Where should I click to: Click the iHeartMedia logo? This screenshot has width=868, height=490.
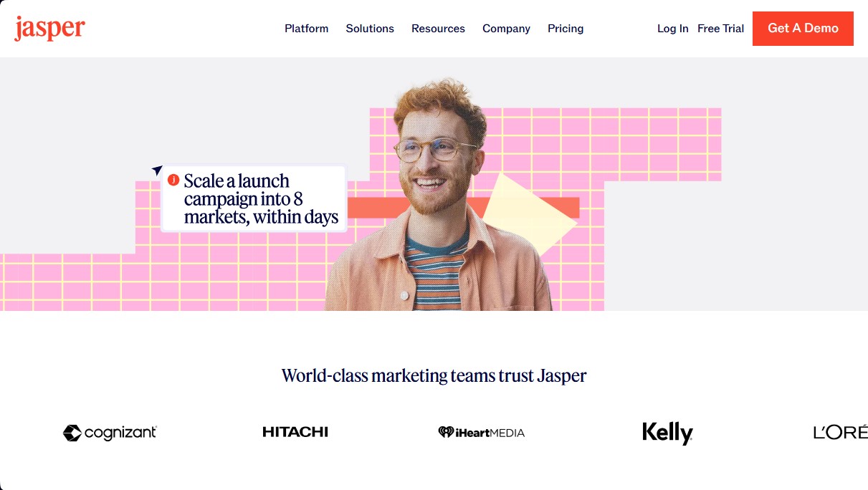pyautogui.click(x=482, y=433)
